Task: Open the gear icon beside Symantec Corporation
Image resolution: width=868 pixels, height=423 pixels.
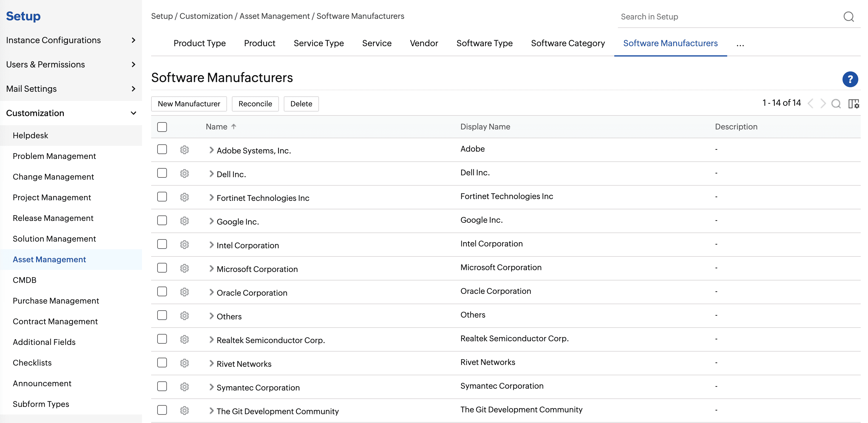Action: tap(184, 387)
